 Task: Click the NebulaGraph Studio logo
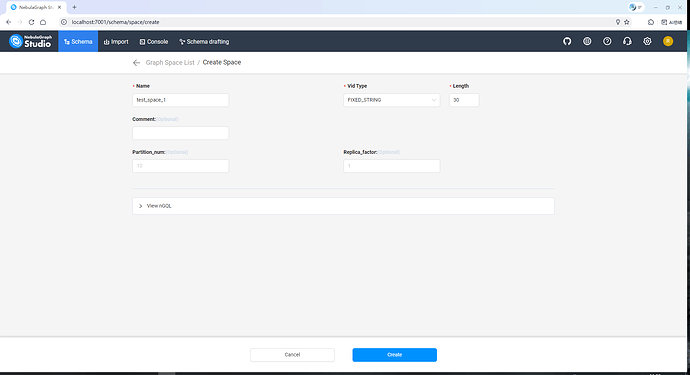tap(30, 41)
